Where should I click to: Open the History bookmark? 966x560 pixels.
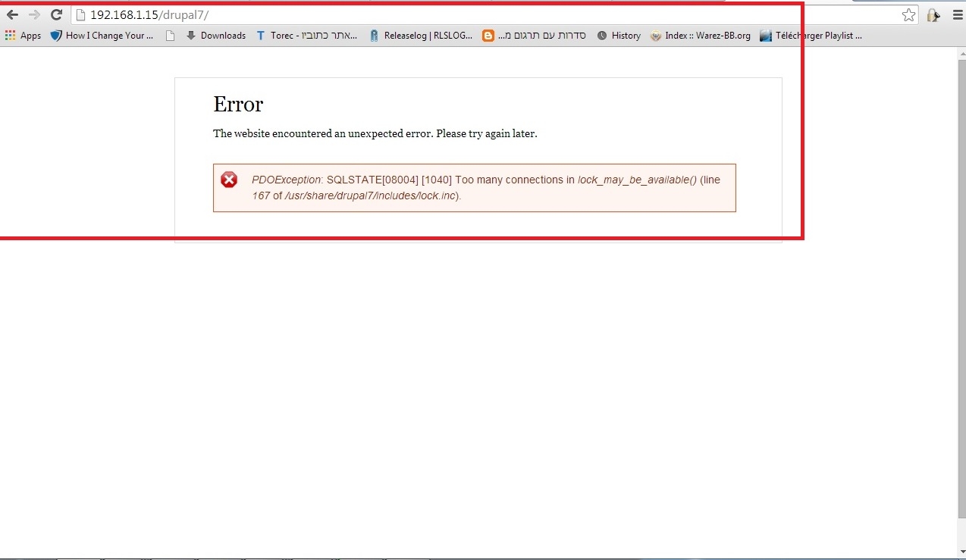coord(619,36)
